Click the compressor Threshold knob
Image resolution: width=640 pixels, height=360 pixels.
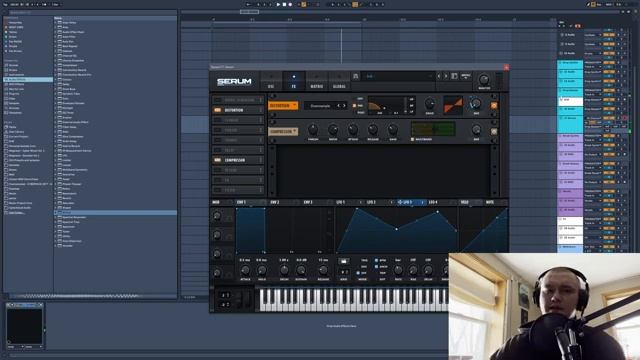[x=313, y=130]
